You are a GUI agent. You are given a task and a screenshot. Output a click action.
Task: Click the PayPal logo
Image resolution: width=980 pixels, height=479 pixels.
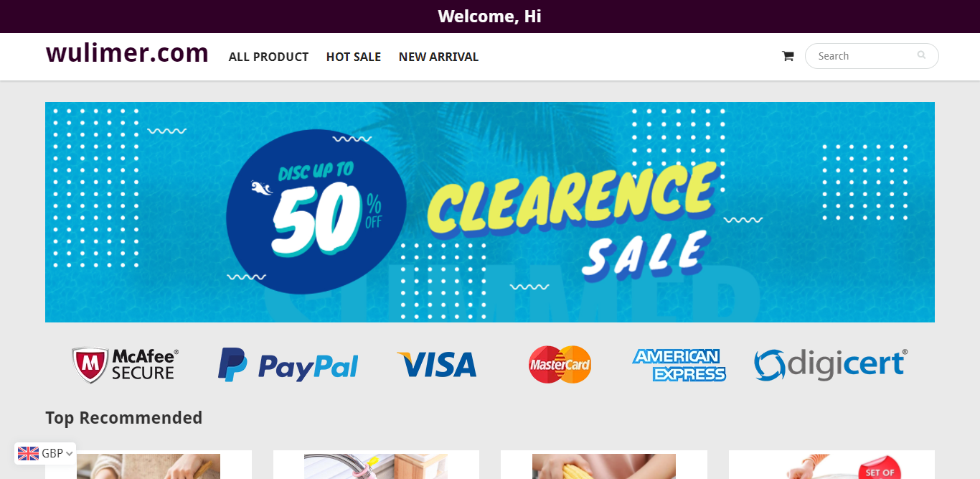[x=288, y=365]
